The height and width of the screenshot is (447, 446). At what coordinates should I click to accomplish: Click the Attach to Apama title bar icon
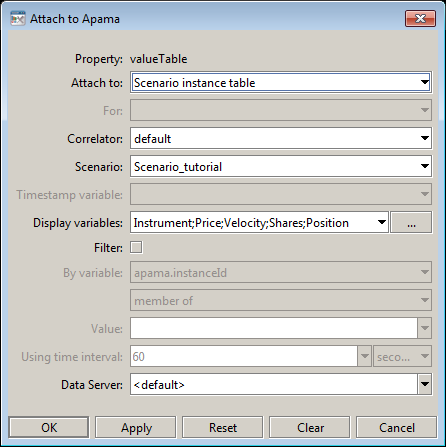point(18,18)
